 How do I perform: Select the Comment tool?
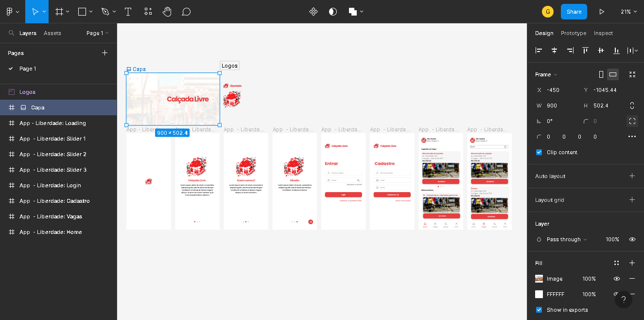(x=186, y=12)
